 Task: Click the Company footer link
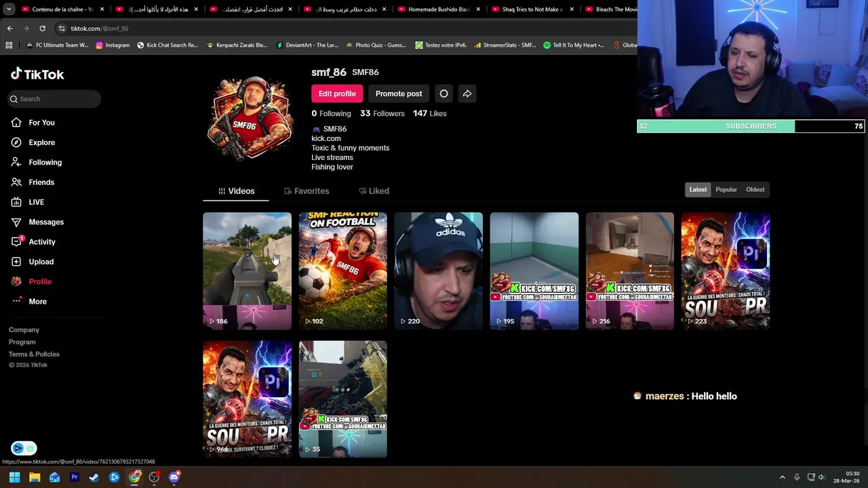click(24, 330)
